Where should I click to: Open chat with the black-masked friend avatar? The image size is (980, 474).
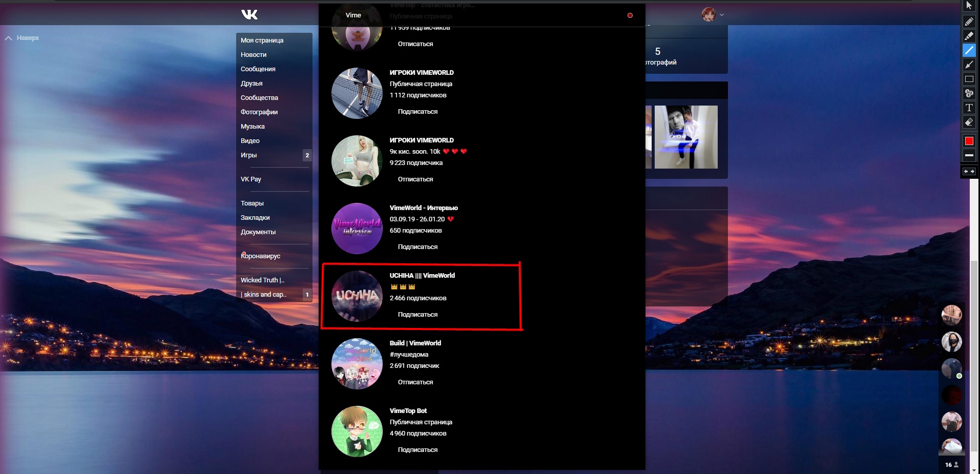[x=951, y=342]
